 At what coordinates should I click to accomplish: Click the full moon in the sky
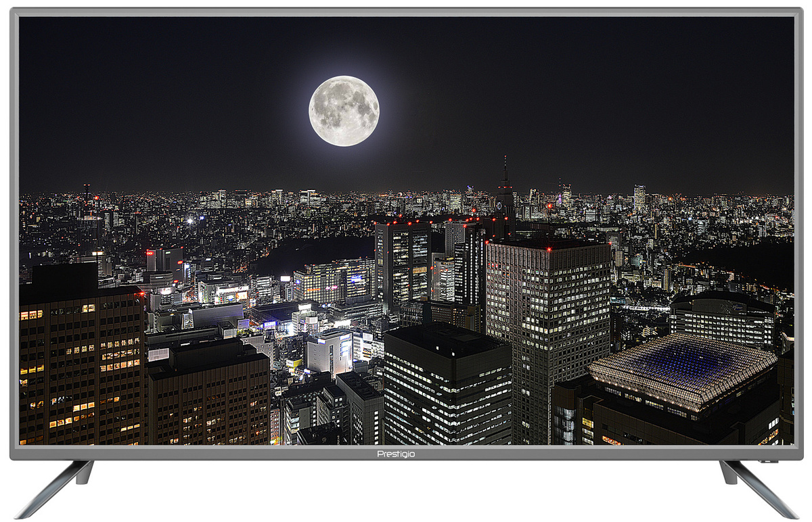click(344, 111)
